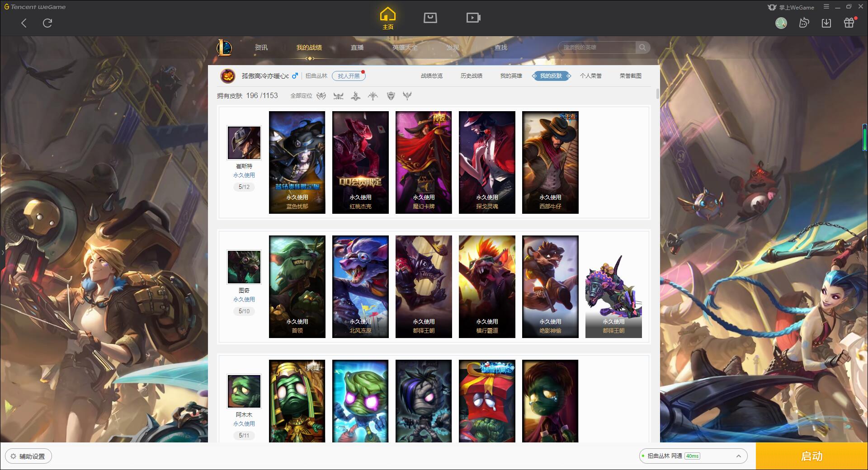Viewport: 868px width, 470px height.
Task: Click the flame mascot icon
Action: [x=804, y=23]
